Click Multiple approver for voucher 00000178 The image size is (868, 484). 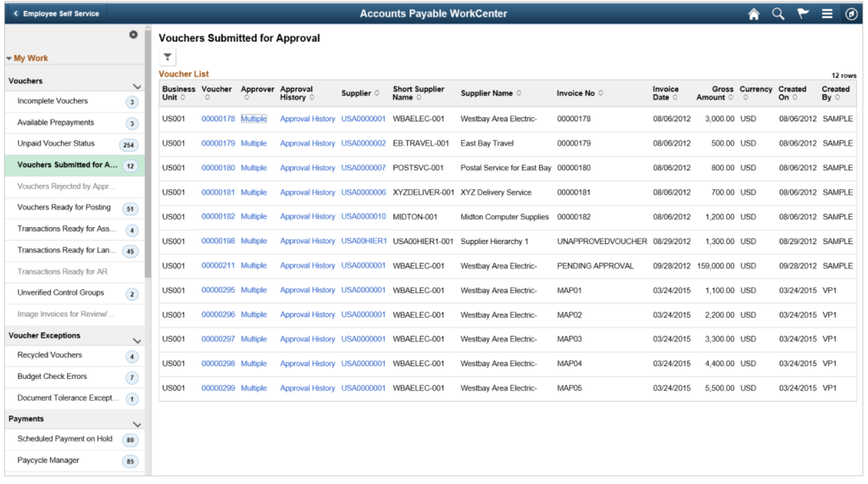pos(253,119)
